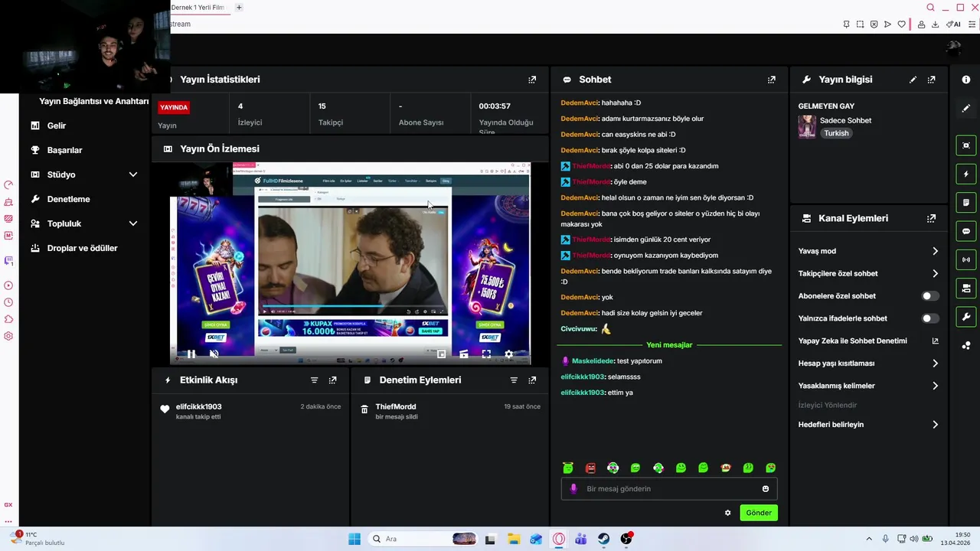Click Maskelidede username in chat
The width and height of the screenshot is (980, 551).
click(x=593, y=361)
